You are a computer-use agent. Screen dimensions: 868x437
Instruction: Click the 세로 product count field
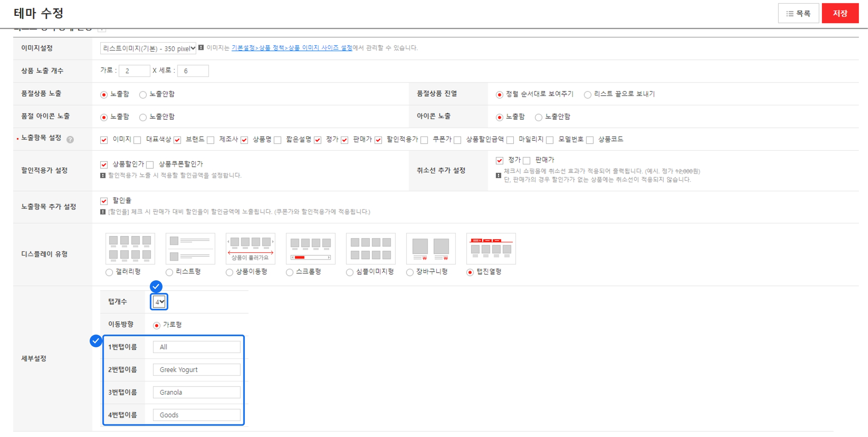pos(193,71)
